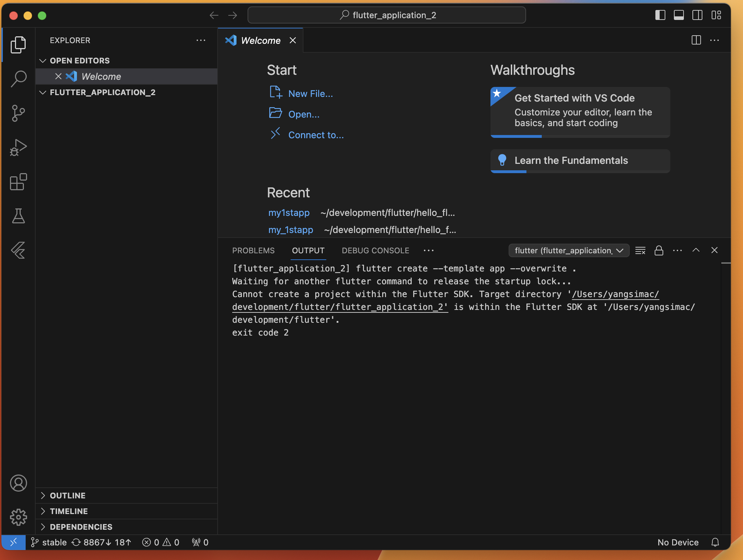Open the flutter output channel dropdown
This screenshot has width=743, height=560.
coord(569,250)
